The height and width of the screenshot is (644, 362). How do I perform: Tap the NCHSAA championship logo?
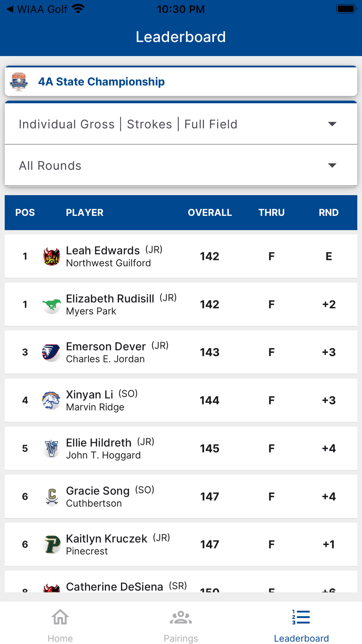(x=19, y=82)
